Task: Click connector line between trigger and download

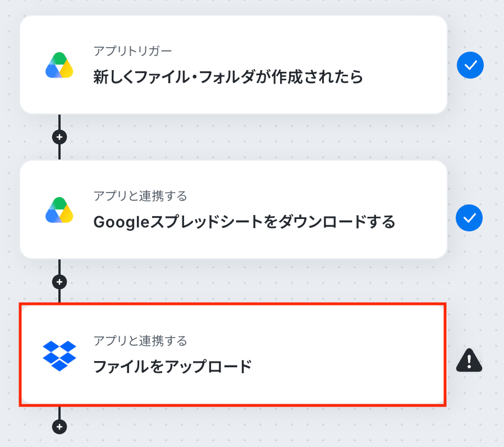Action: tap(59, 122)
